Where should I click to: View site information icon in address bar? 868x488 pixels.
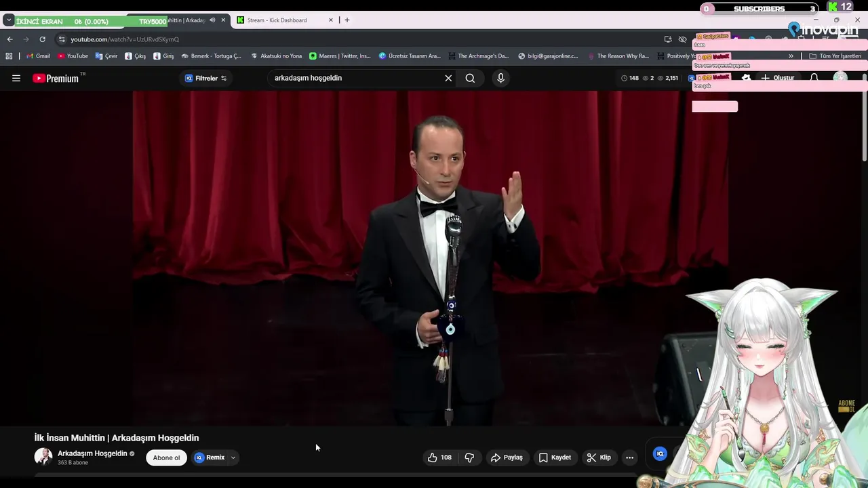(x=62, y=39)
